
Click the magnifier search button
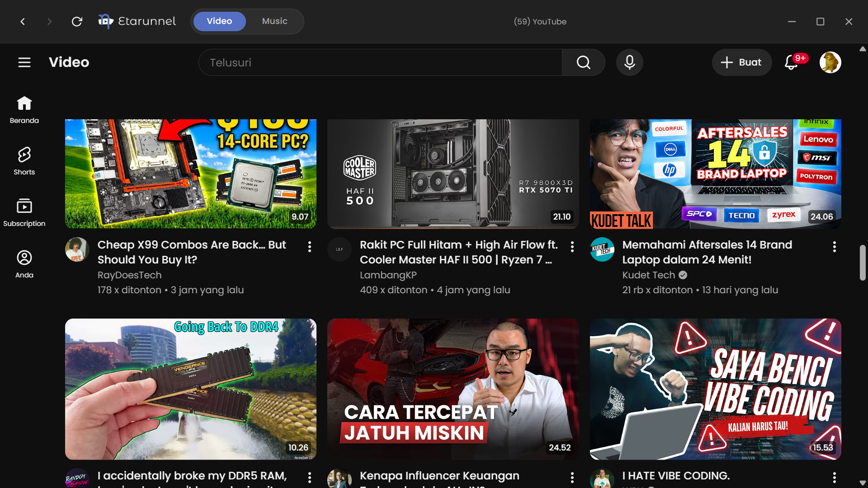point(583,62)
